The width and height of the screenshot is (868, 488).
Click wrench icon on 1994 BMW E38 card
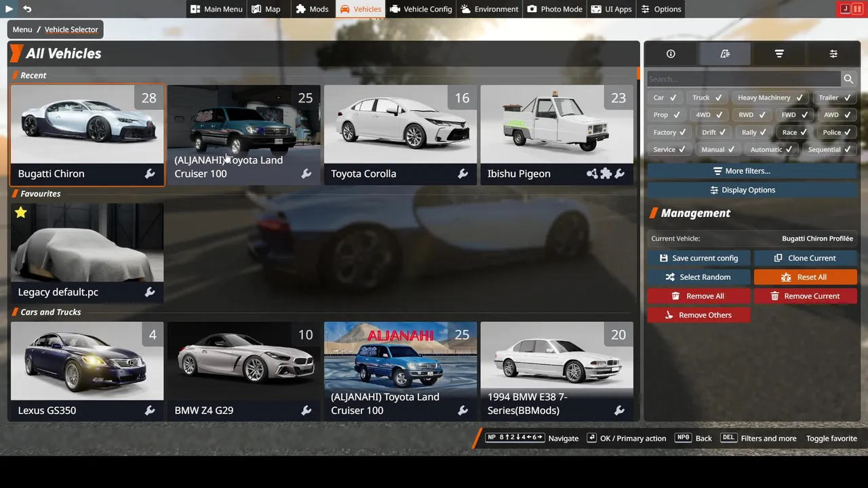(x=620, y=411)
